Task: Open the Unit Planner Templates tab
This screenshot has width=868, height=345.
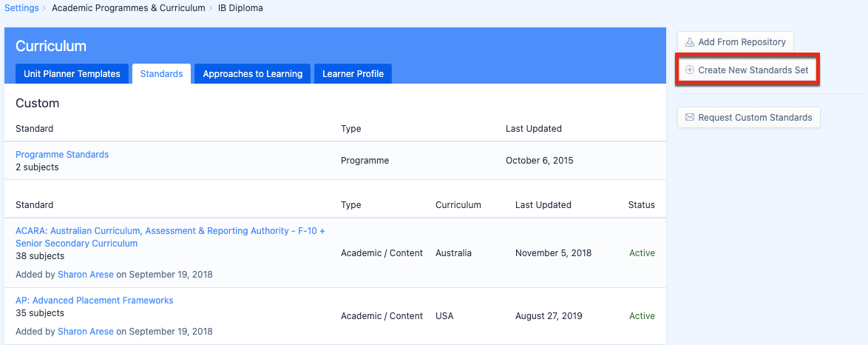Action: [72, 74]
